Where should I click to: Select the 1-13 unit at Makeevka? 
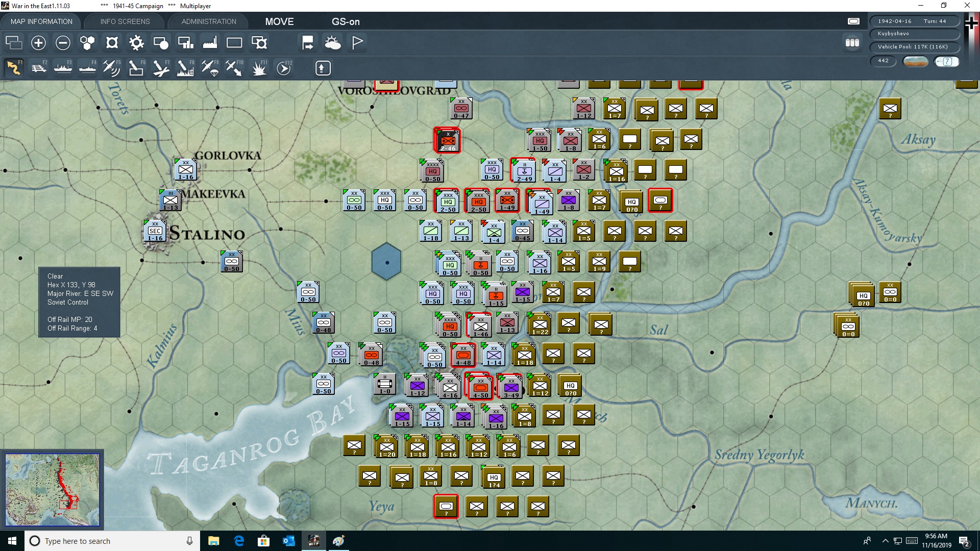click(170, 201)
